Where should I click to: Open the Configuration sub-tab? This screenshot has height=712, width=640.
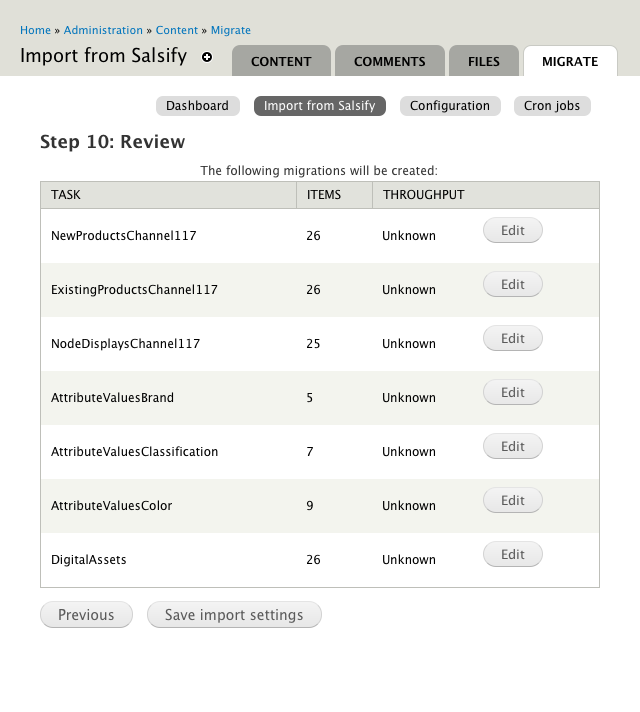(450, 106)
